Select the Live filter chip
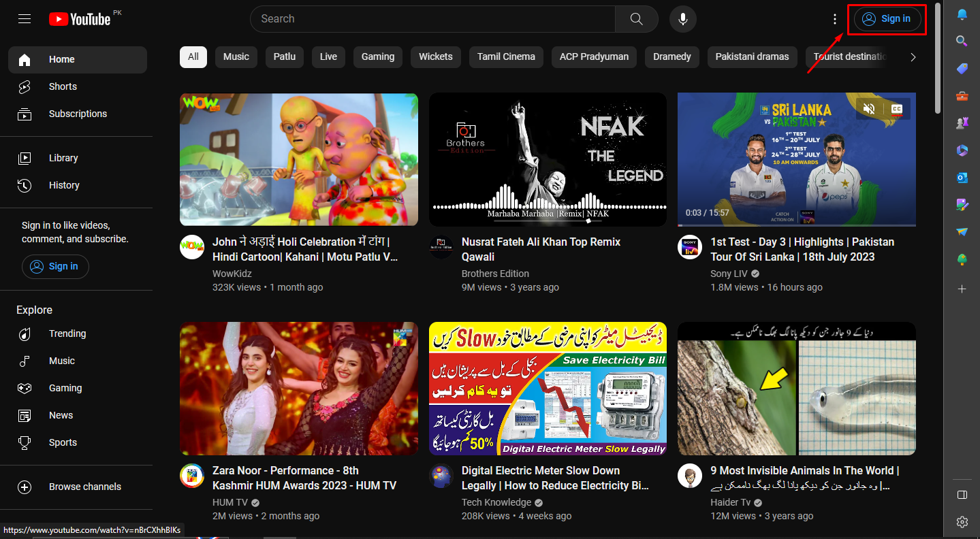The width and height of the screenshot is (980, 539). click(328, 56)
